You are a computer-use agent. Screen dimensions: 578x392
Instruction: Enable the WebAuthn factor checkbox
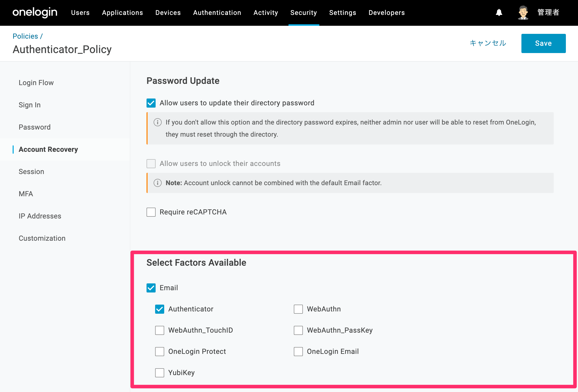coord(298,309)
